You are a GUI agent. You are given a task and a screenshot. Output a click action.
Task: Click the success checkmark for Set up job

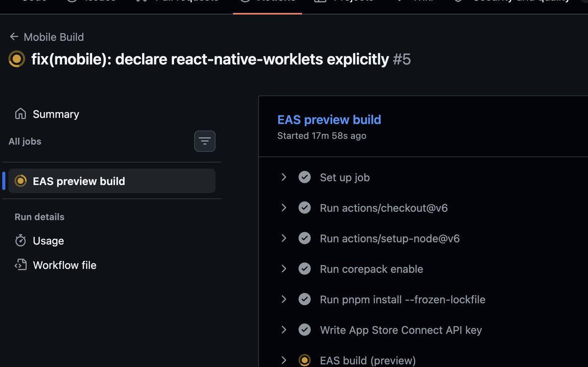[x=305, y=177]
